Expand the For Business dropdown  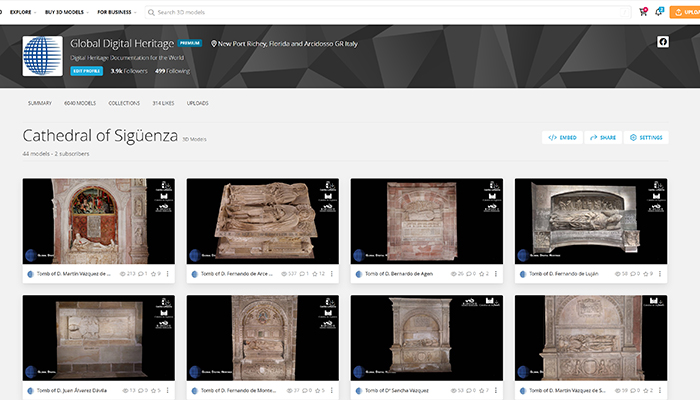(x=117, y=12)
